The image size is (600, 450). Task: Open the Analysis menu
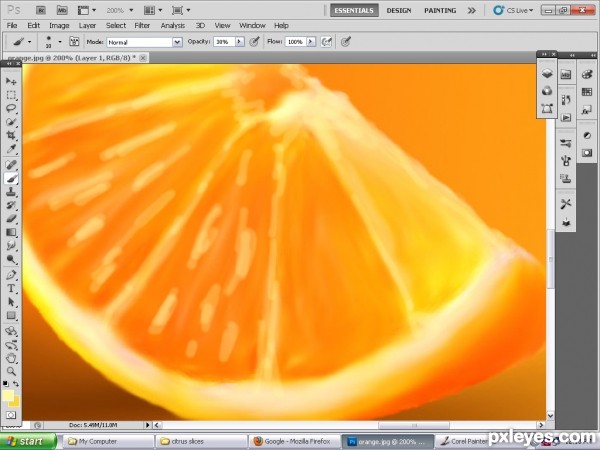[173, 25]
